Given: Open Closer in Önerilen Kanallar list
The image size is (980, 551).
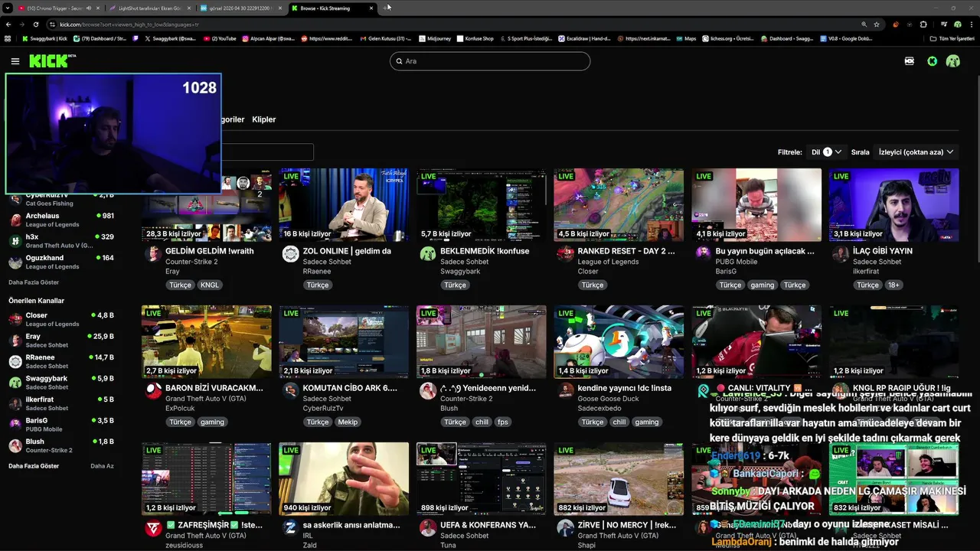Looking at the screenshot, I should tap(61, 319).
